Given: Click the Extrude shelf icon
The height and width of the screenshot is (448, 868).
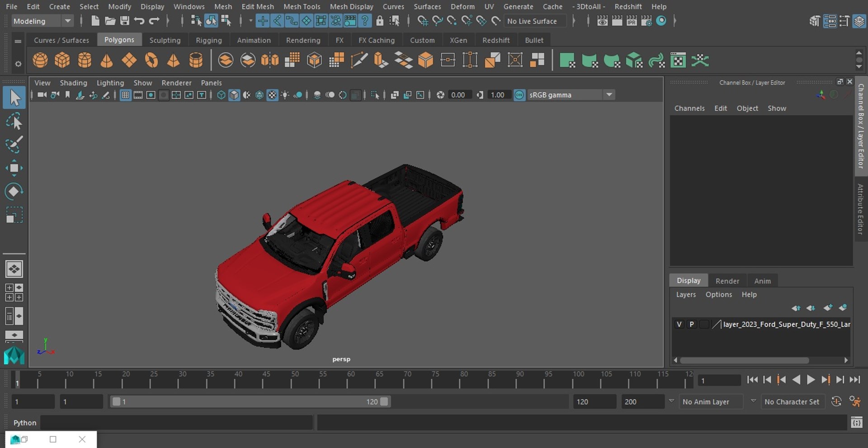Looking at the screenshot, I should click(381, 60).
